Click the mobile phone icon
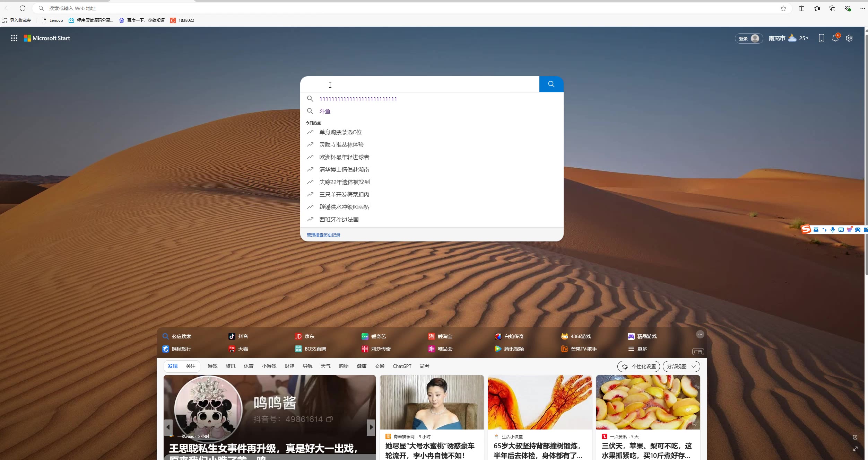Image resolution: width=868 pixels, height=460 pixels. coord(821,38)
